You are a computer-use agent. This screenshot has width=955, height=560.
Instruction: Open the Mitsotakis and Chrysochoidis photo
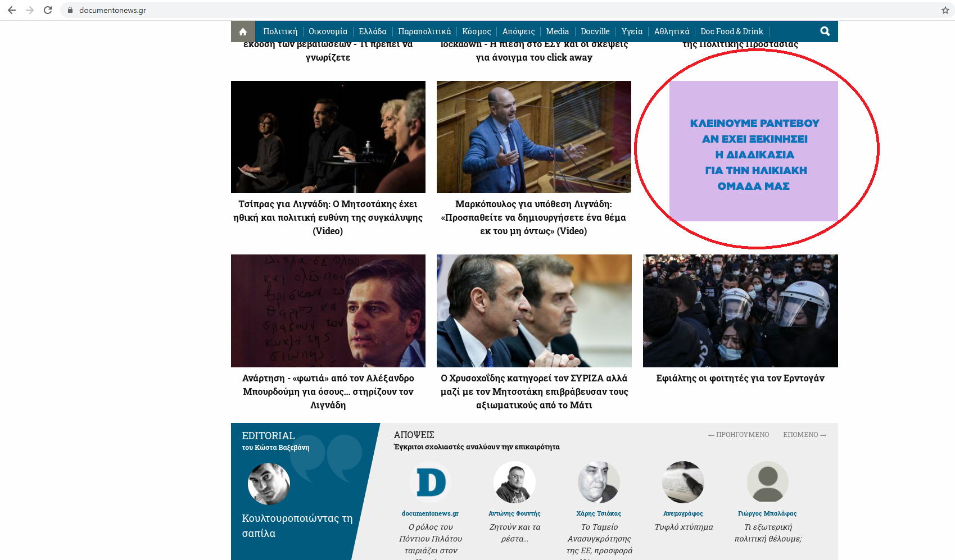pyautogui.click(x=534, y=311)
